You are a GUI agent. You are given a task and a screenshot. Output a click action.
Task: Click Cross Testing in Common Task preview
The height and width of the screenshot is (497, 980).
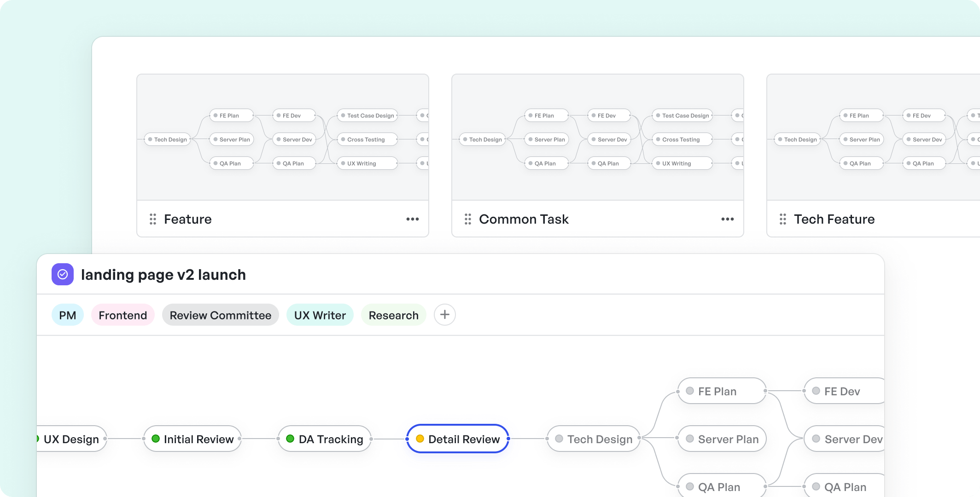pyautogui.click(x=682, y=139)
